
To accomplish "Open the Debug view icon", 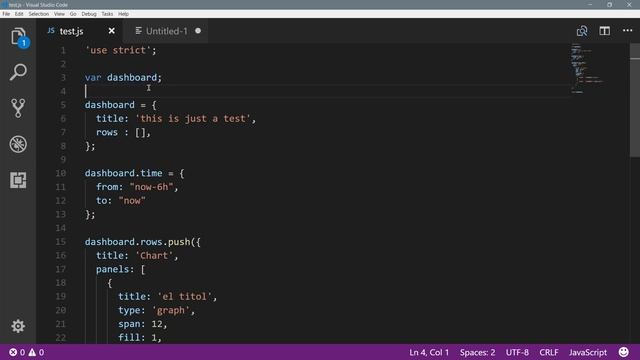I will click(x=18, y=144).
